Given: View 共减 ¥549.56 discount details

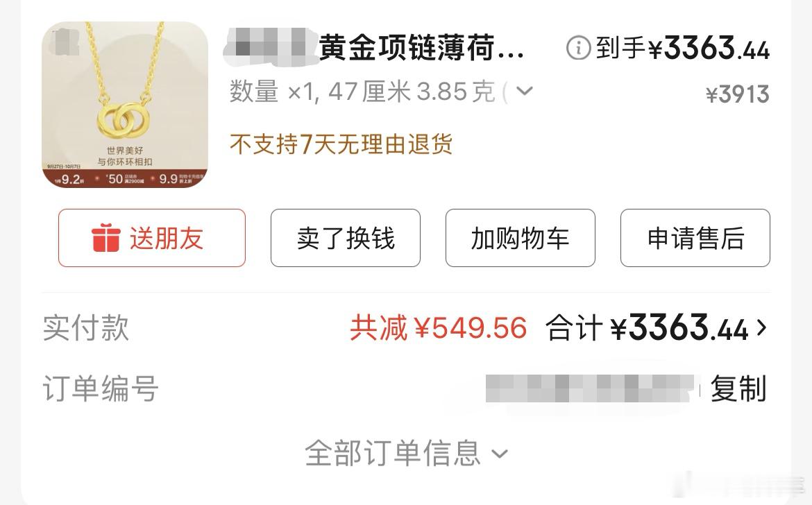Looking at the screenshot, I should pos(439,328).
